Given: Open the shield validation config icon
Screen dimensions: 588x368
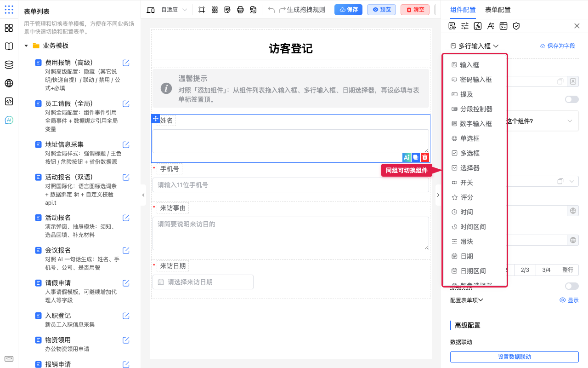Looking at the screenshot, I should 516,26.
